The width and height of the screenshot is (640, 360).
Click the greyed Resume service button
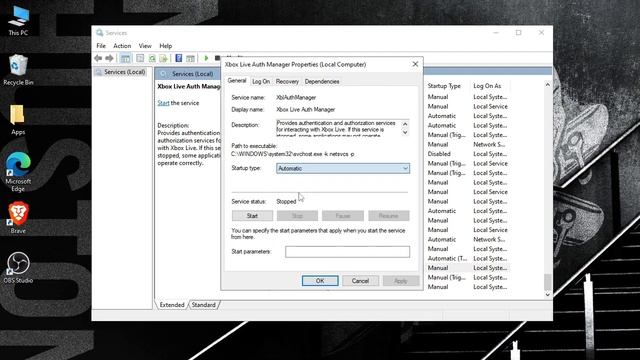click(x=389, y=216)
